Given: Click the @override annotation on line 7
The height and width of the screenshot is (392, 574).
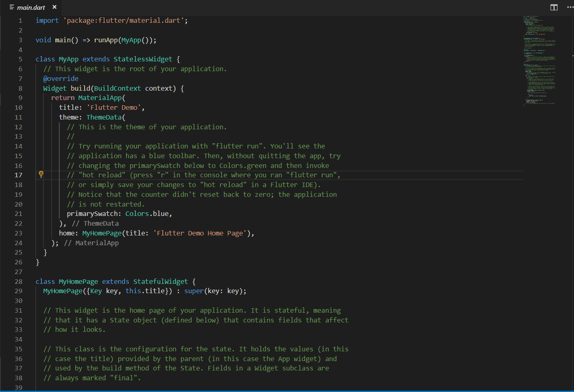Looking at the screenshot, I should pyautogui.click(x=61, y=78).
